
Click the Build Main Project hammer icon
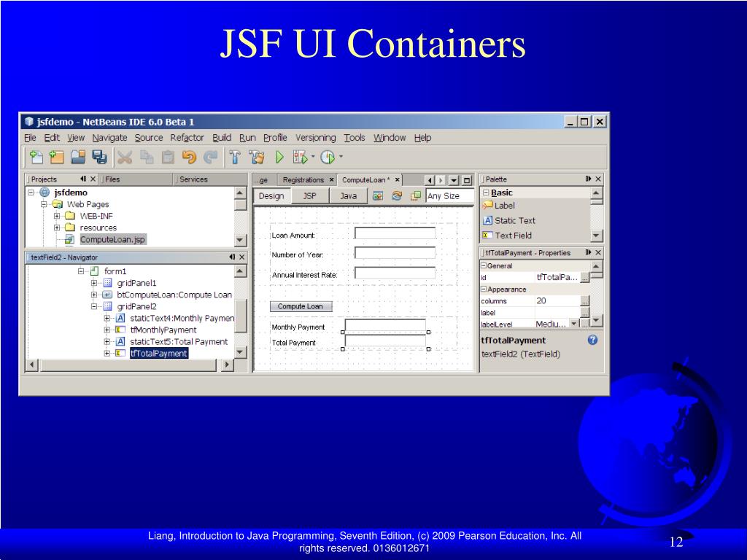(x=235, y=157)
